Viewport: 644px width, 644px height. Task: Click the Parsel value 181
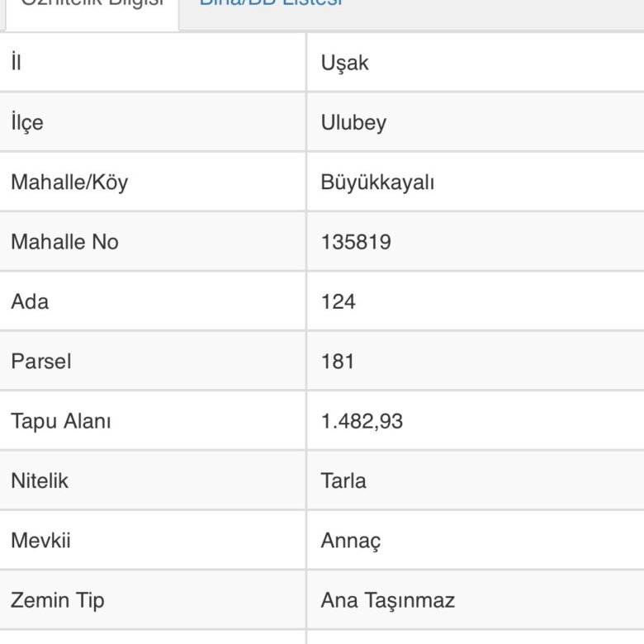pyautogui.click(x=337, y=361)
